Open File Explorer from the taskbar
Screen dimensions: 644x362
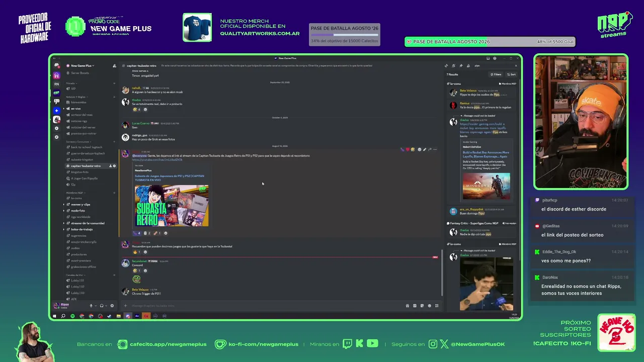coord(118,316)
